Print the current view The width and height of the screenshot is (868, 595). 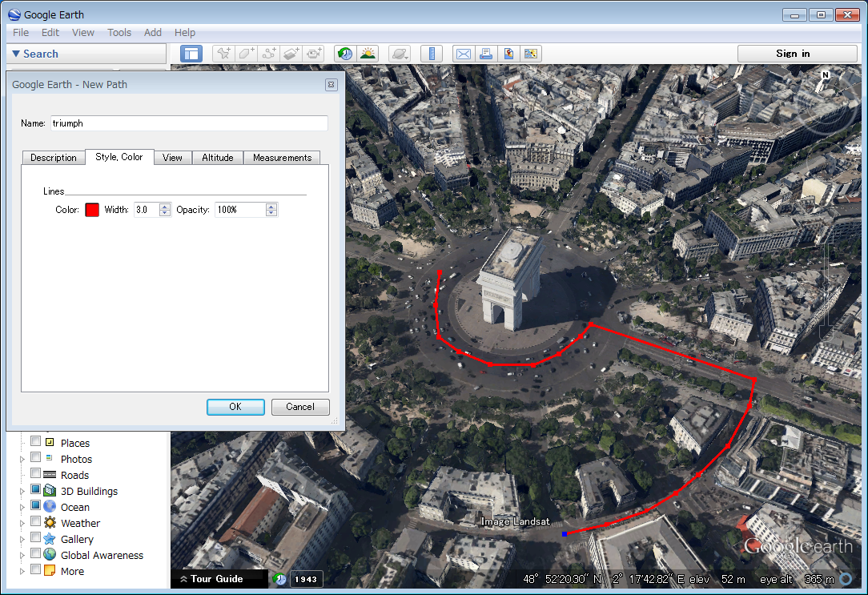tap(486, 54)
